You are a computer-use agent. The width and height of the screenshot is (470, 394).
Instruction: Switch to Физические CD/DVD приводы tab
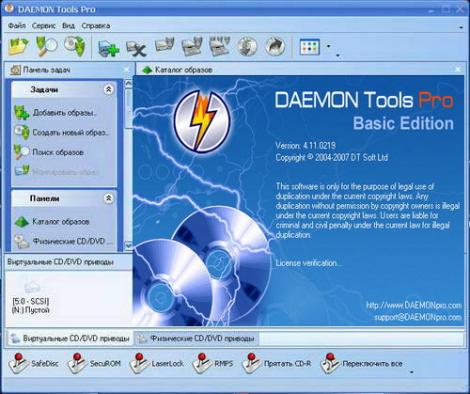[197, 339]
